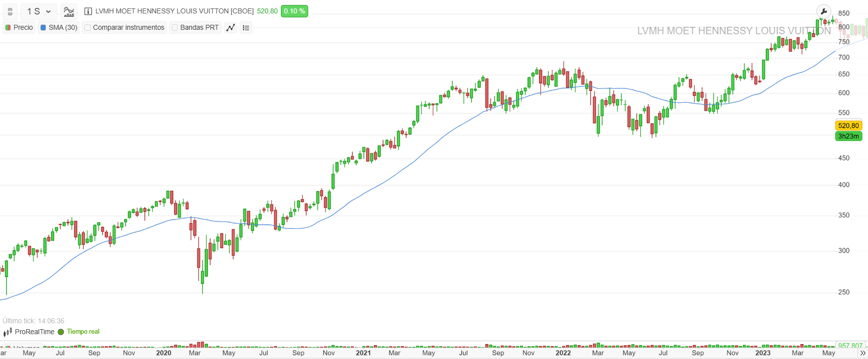The width and height of the screenshot is (868, 359).
Task: Select the line drawing tool icon
Action: 230,27
